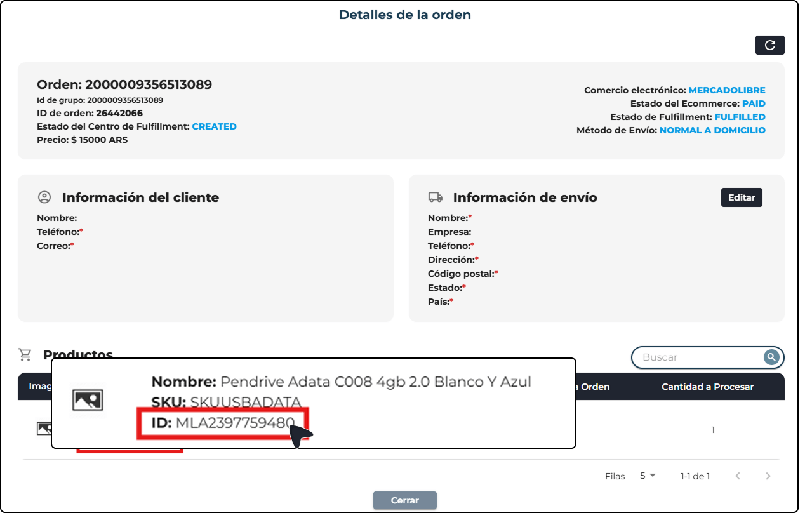Click the shopping cart Productos icon
The image size is (812, 513).
coord(25,354)
